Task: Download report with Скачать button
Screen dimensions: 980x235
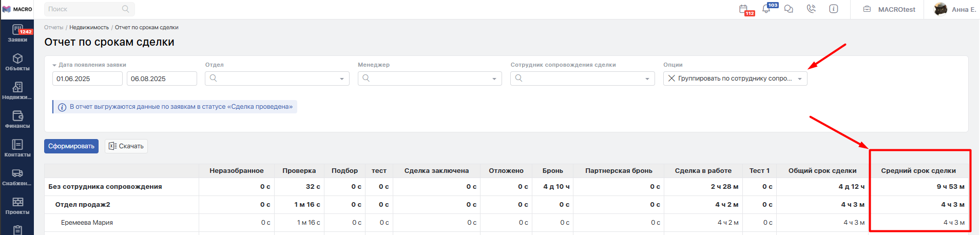Action: coord(126,146)
